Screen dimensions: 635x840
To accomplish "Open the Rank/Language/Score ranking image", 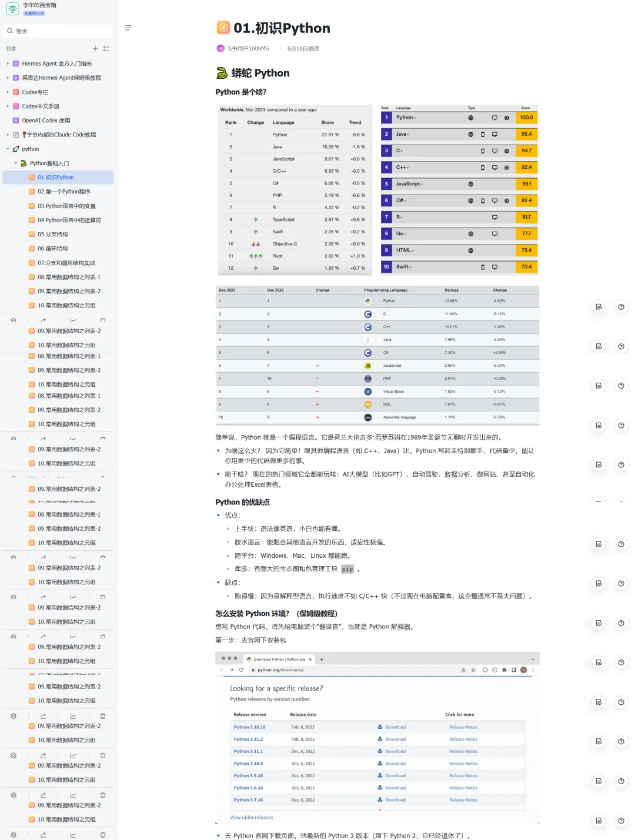I will 459,190.
